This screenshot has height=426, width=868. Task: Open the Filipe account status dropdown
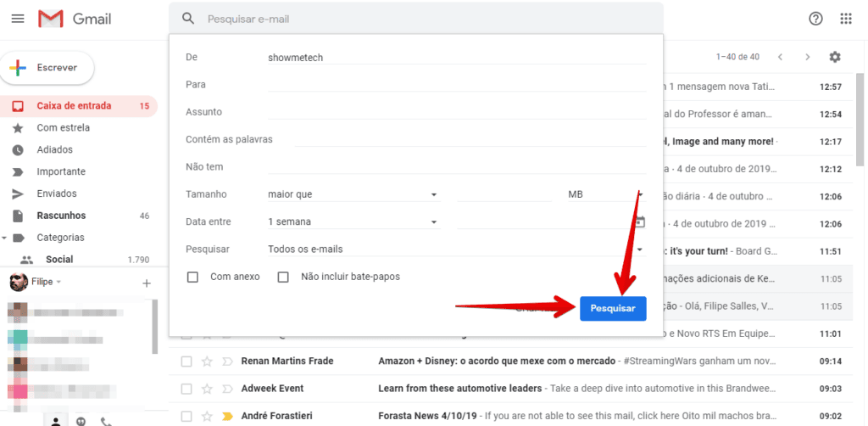tap(58, 282)
